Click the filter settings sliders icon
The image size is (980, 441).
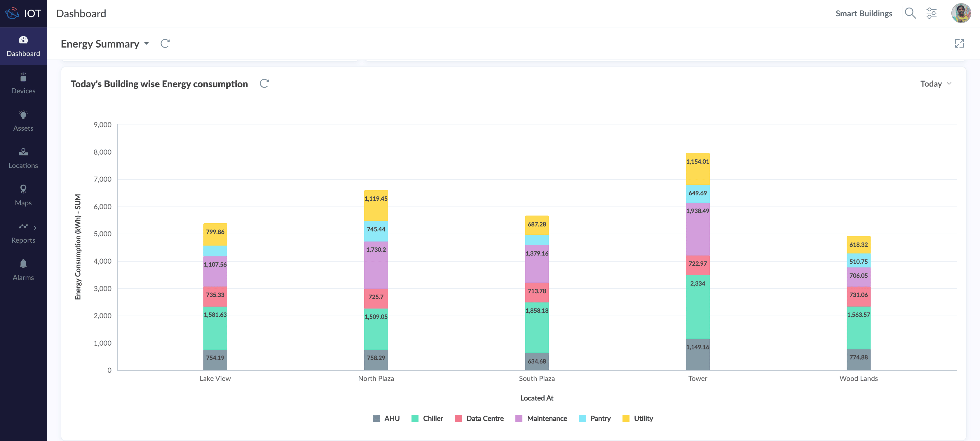(x=931, y=13)
